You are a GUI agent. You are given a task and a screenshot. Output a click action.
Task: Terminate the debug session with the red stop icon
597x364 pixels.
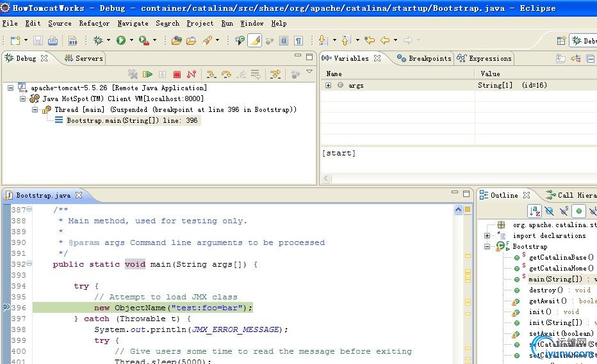(177, 74)
